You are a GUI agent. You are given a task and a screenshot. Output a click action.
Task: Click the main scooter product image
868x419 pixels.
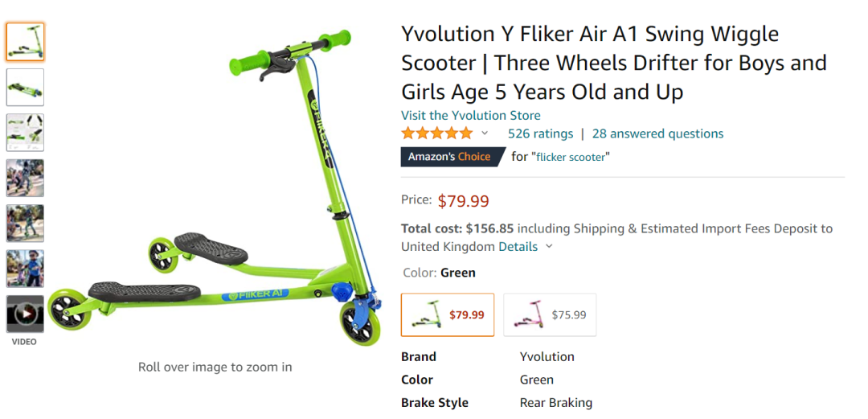(x=215, y=189)
